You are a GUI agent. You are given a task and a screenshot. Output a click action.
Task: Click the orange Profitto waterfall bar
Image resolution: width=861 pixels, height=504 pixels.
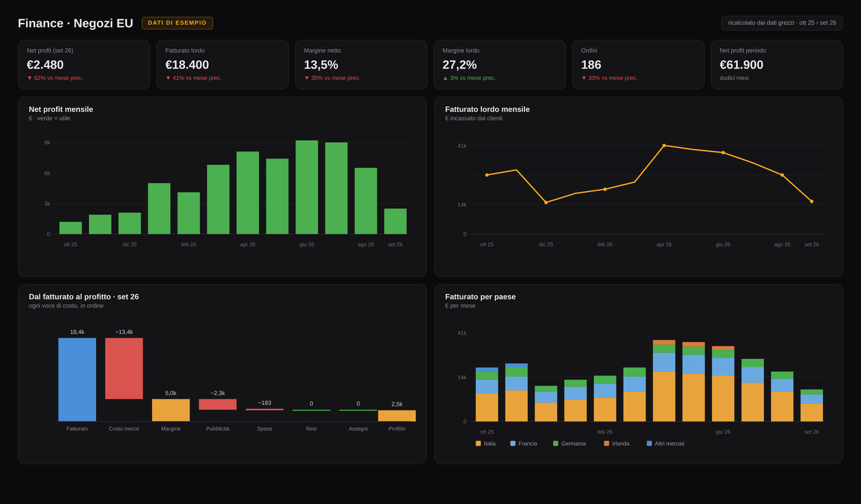397,416
